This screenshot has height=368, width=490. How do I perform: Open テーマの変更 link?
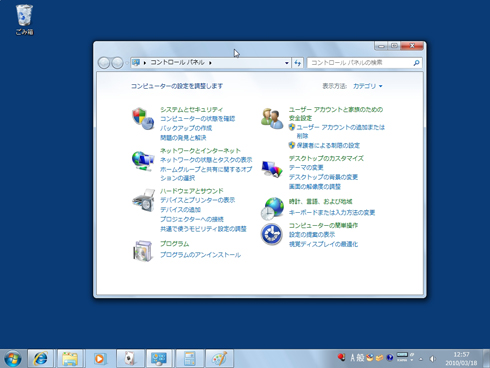point(306,167)
